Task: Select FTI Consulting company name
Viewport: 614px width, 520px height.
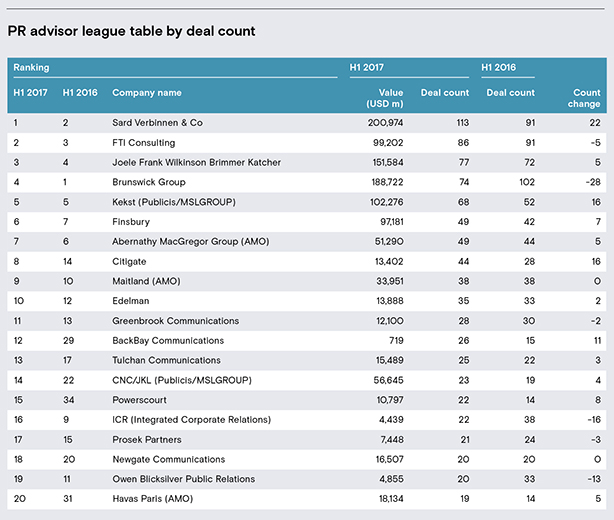Action: click(144, 143)
